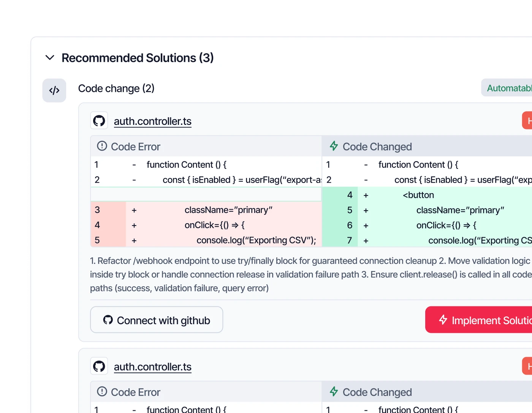
Task: Collapse the Recommended Solutions section chevron
Action: tap(50, 58)
